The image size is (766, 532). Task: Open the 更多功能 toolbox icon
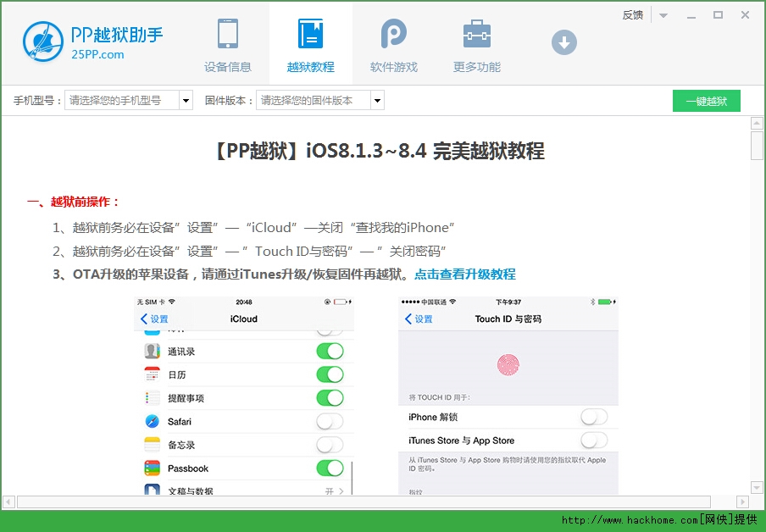coord(477,34)
